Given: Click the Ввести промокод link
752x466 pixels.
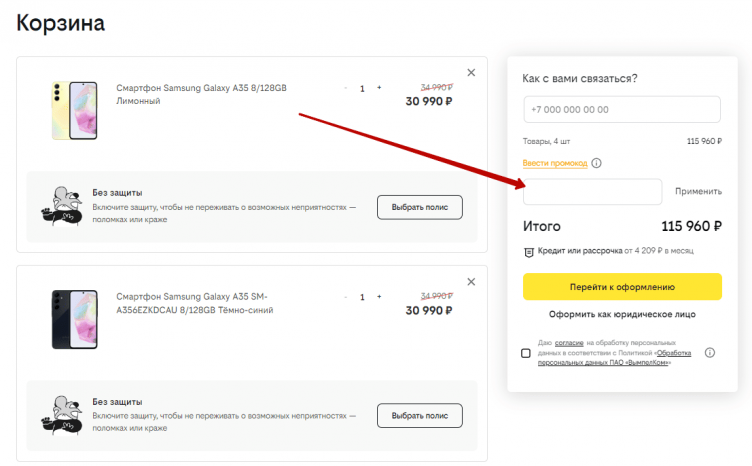Looking at the screenshot, I should [554, 163].
